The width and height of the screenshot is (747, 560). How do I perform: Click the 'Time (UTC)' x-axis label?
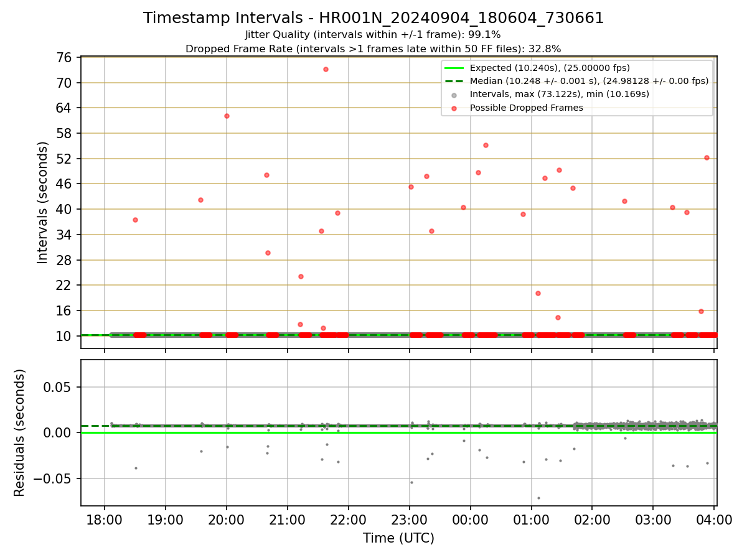pos(398,538)
